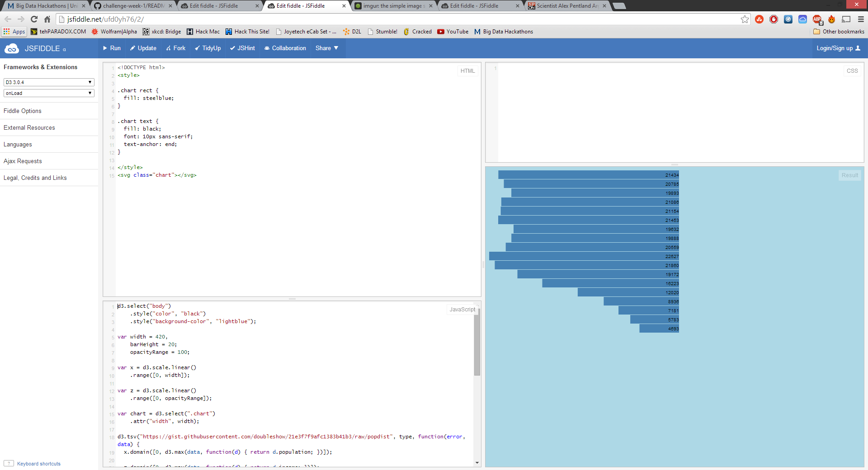Open Hack This Site! bookmark
Image resolution: width=868 pixels, height=470 pixels.
pos(248,32)
